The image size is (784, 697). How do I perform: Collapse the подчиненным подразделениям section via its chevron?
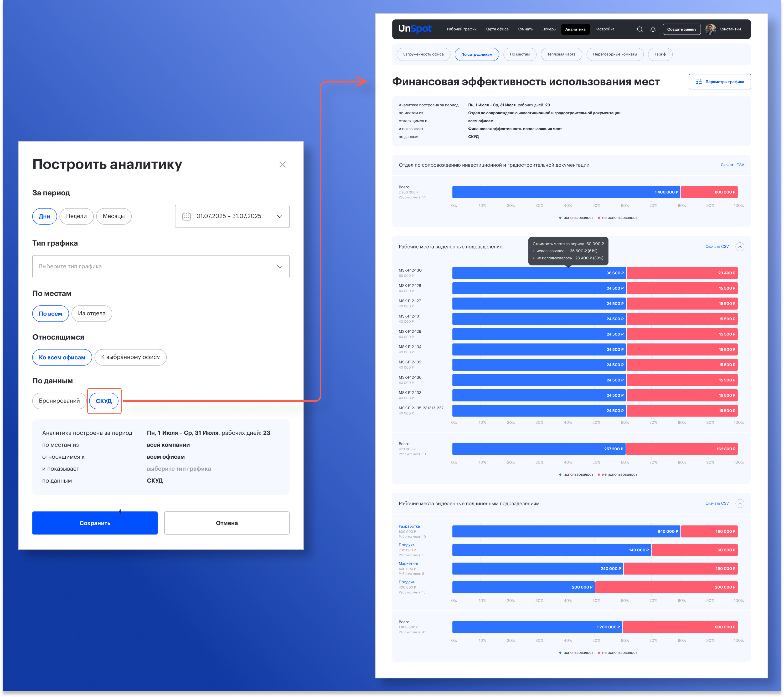pos(739,503)
